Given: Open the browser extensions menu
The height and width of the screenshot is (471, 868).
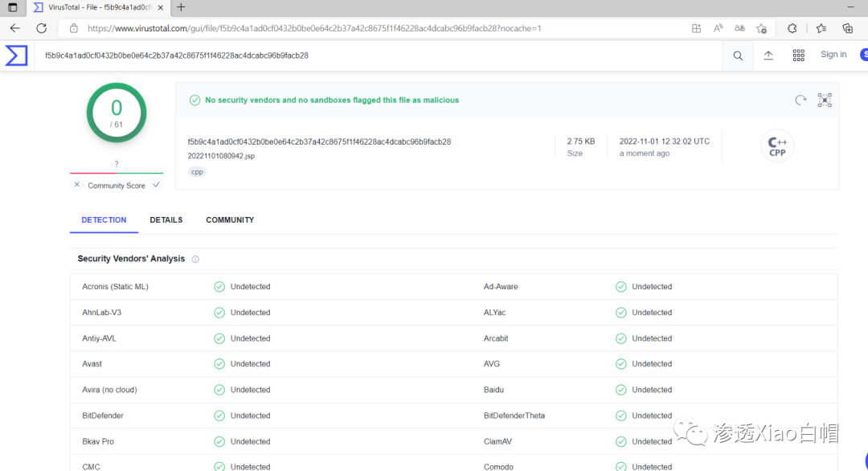Looking at the screenshot, I should 792,28.
